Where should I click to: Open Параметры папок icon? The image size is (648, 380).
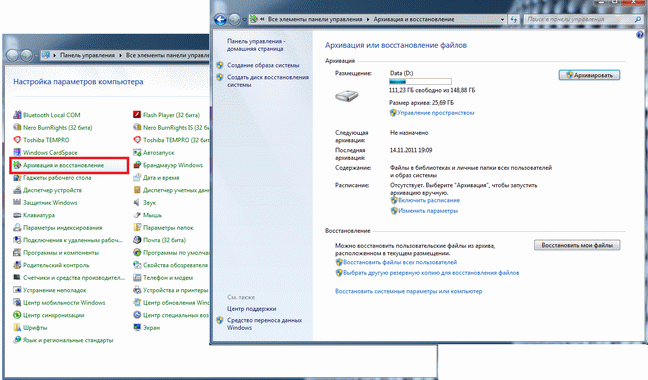(x=137, y=228)
